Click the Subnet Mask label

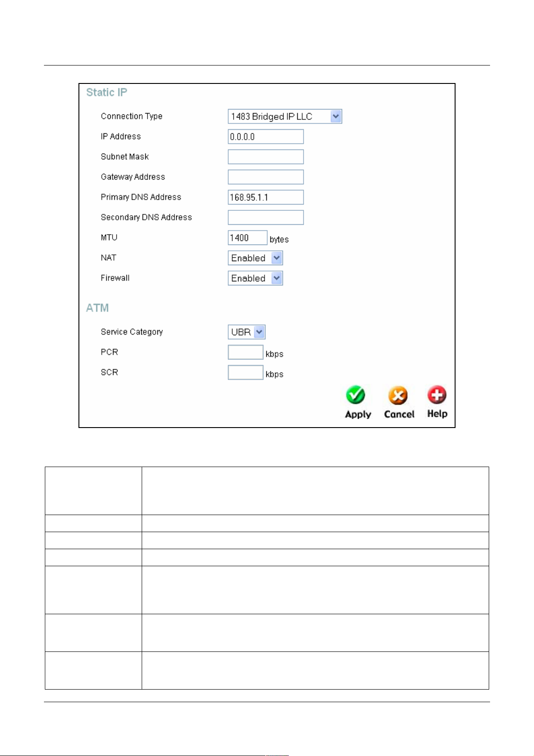pos(125,157)
